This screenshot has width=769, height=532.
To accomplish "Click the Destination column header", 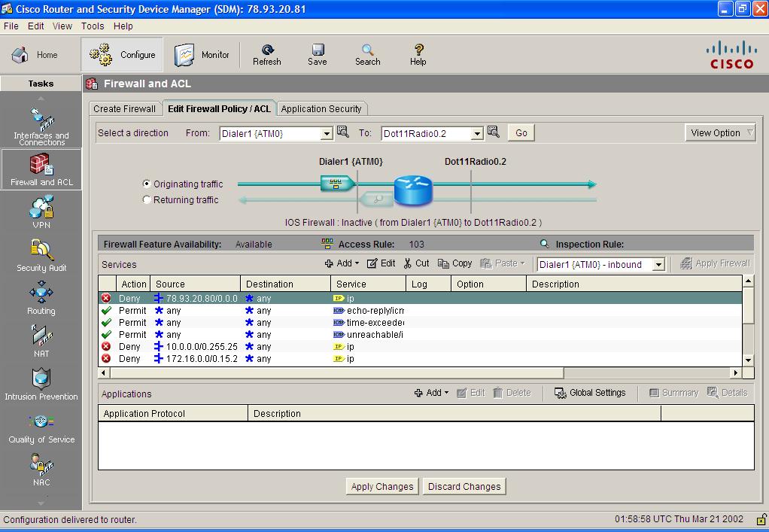I will (285, 284).
